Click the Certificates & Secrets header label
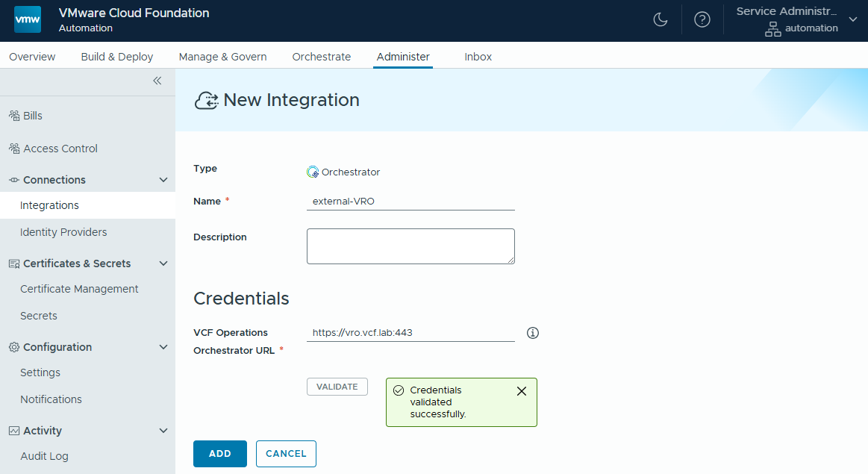 [x=77, y=263]
